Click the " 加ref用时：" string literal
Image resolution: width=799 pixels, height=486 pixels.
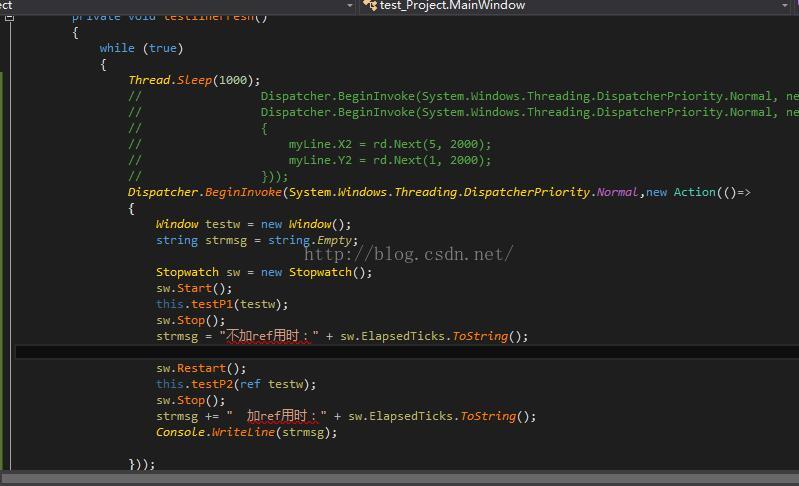pos(277,416)
